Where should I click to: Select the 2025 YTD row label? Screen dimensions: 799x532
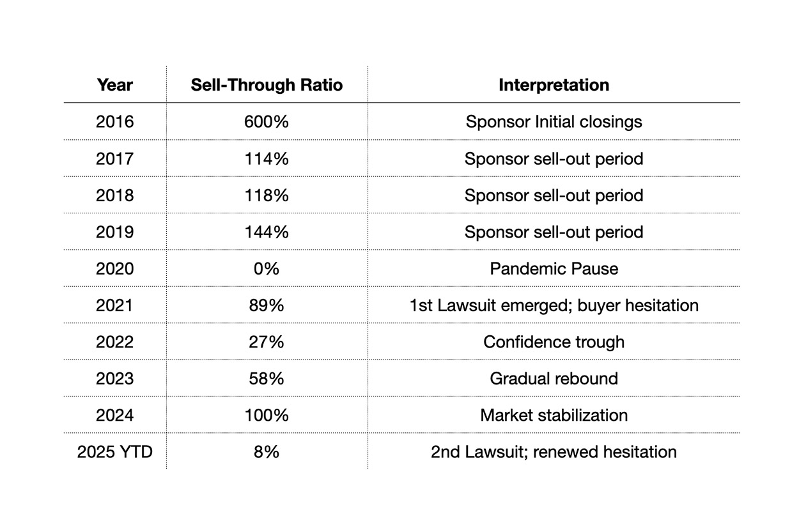(115, 452)
